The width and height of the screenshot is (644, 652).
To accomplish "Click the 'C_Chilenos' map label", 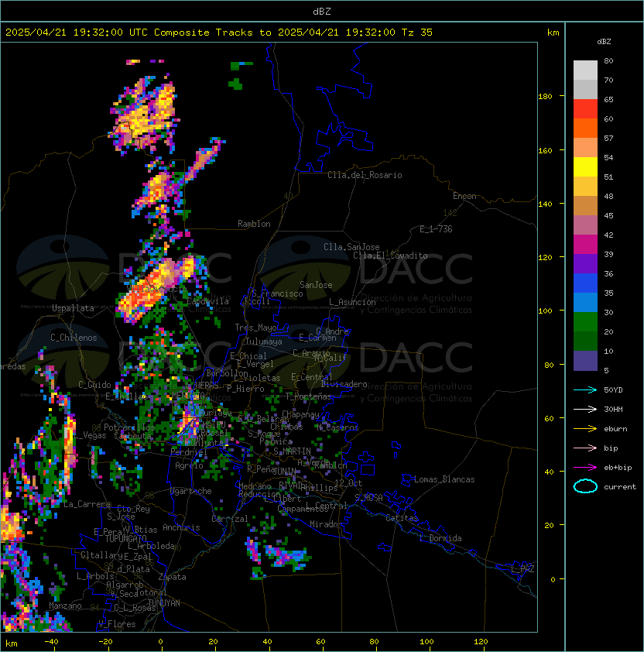I will click(74, 338).
